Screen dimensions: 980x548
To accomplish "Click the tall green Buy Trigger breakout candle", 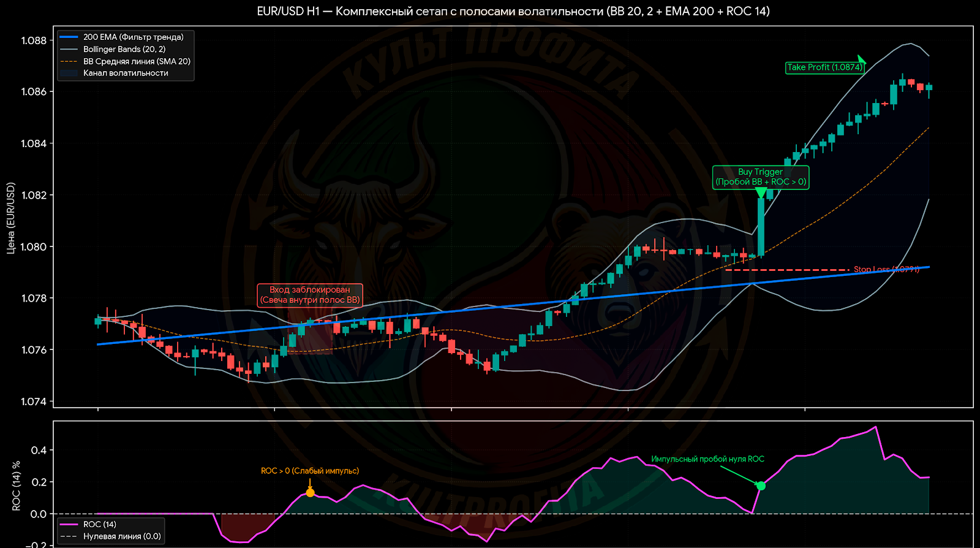I will (x=761, y=227).
